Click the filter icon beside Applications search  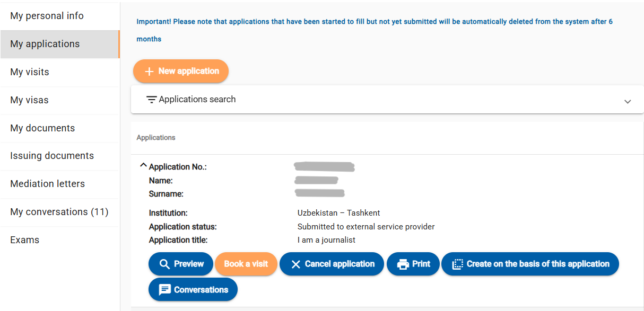[x=151, y=100]
